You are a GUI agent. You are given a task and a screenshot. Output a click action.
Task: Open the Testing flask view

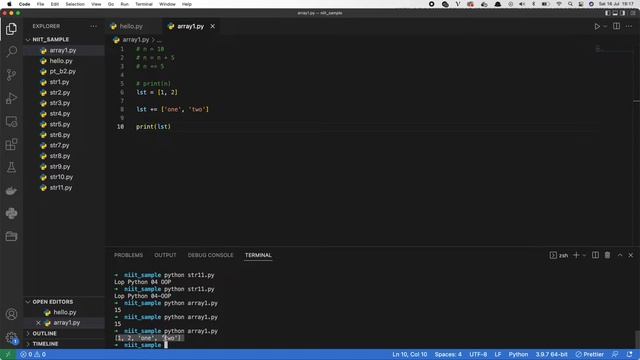pos(11,167)
